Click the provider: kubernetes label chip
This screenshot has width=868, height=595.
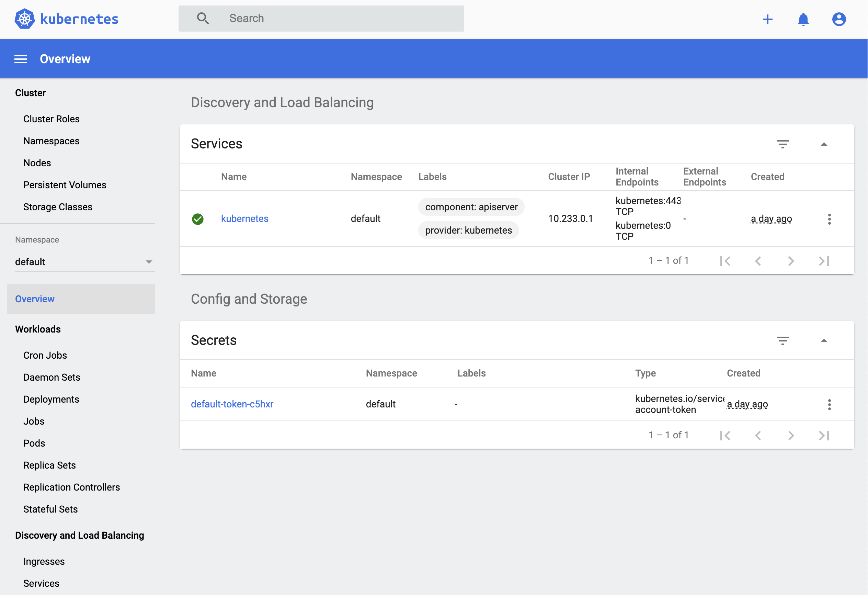pos(468,230)
